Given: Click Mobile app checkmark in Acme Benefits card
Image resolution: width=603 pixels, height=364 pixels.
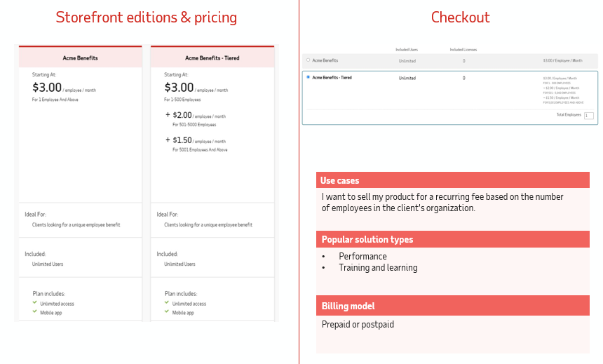Looking at the screenshot, I should tap(34, 312).
